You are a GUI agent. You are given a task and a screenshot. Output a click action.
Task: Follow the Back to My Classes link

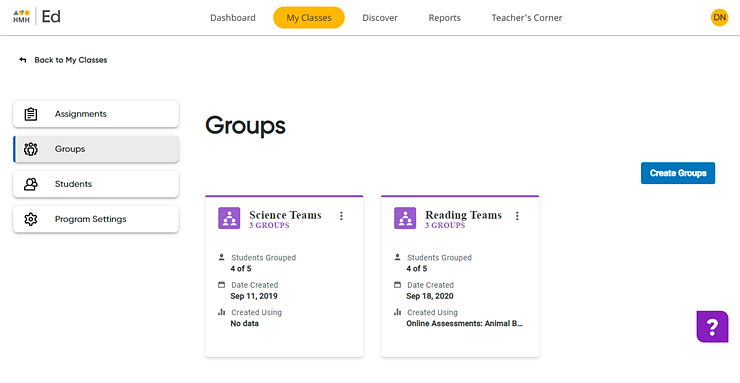pos(70,60)
